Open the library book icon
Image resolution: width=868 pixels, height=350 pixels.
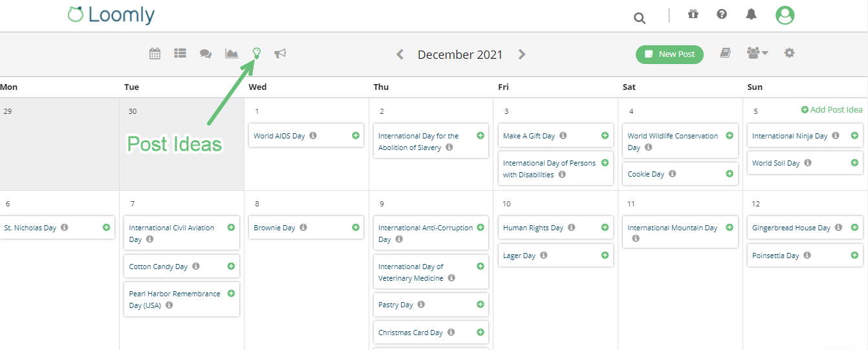(x=726, y=53)
